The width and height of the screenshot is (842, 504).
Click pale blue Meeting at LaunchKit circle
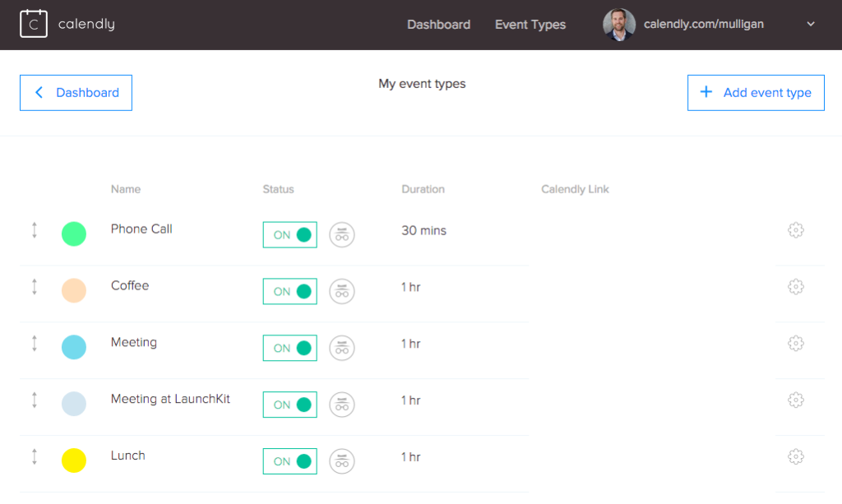pyautogui.click(x=74, y=404)
